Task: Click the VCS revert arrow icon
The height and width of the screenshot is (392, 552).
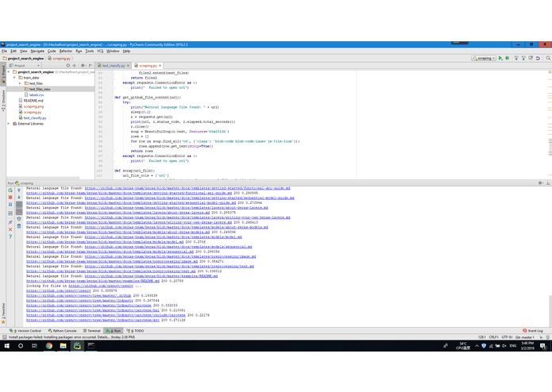Action: pos(538,59)
